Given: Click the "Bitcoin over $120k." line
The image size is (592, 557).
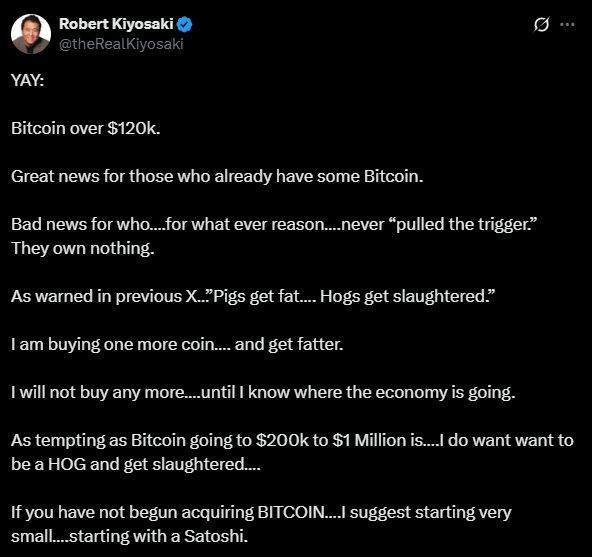Looking at the screenshot, I should 86,128.
